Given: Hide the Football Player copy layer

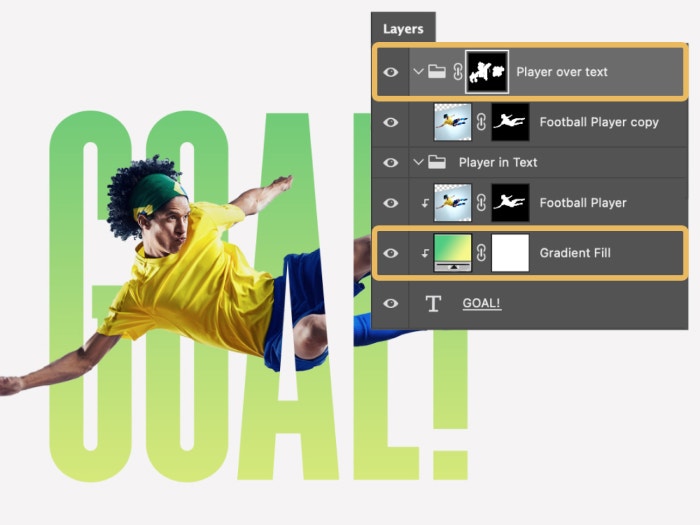Looking at the screenshot, I should coord(391,122).
